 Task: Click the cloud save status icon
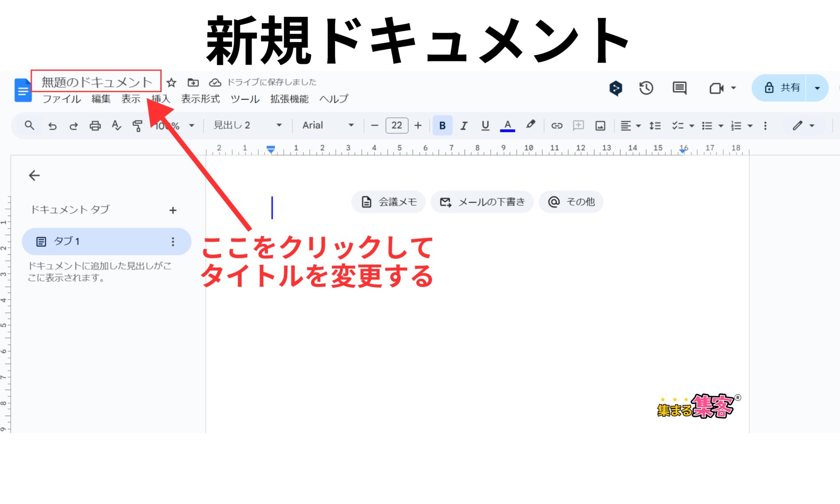[x=215, y=82]
